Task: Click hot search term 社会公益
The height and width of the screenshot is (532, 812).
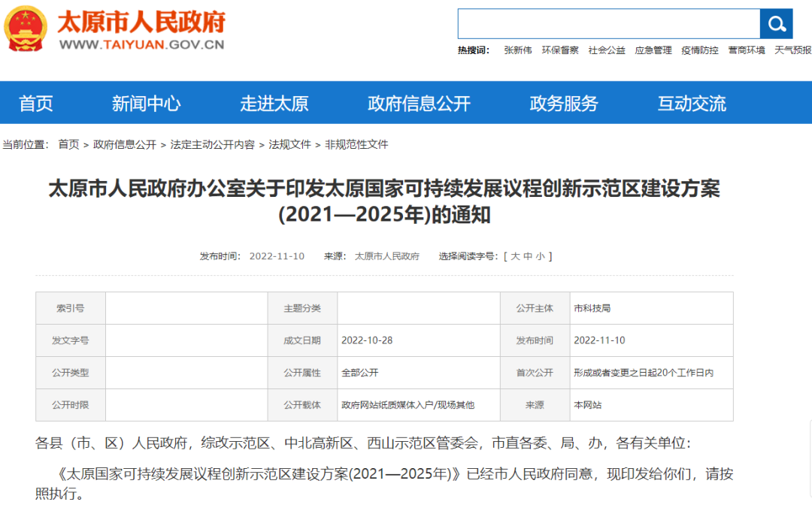Action: click(607, 50)
